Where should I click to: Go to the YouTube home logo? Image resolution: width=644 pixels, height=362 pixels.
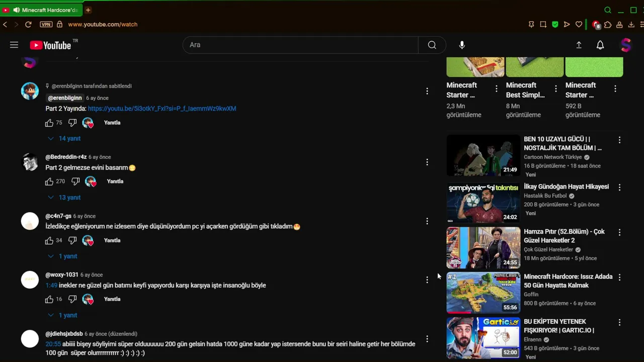[x=50, y=45]
